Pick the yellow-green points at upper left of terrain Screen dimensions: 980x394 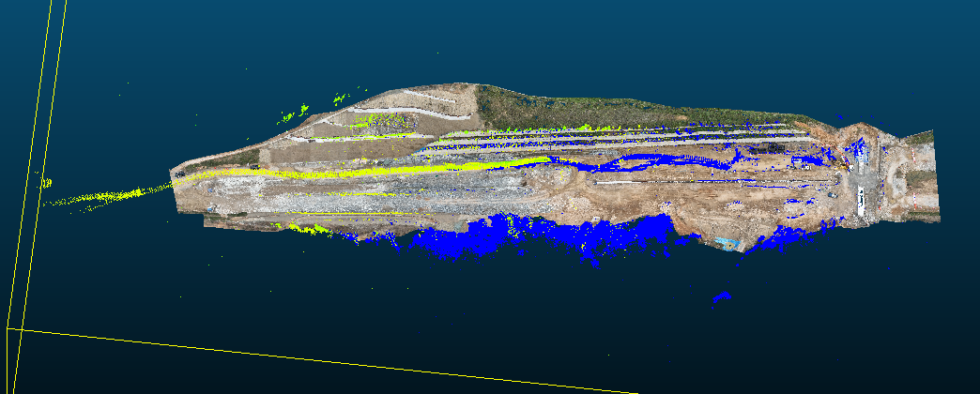pyautogui.click(x=383, y=121)
